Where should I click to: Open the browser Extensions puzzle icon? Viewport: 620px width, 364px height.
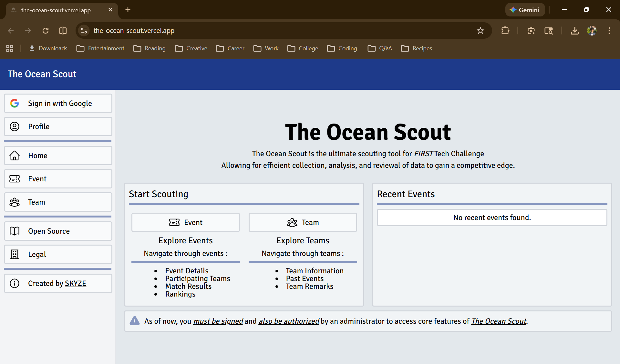[505, 31]
